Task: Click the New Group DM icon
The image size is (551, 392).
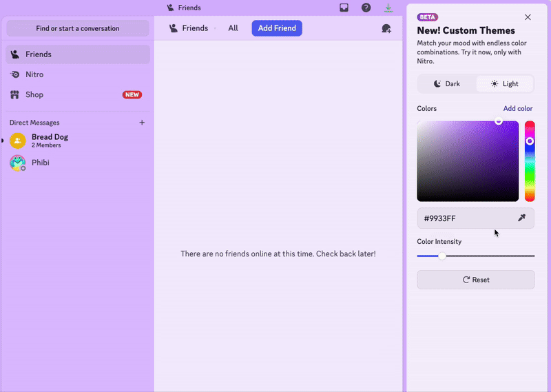Action: pos(386,28)
